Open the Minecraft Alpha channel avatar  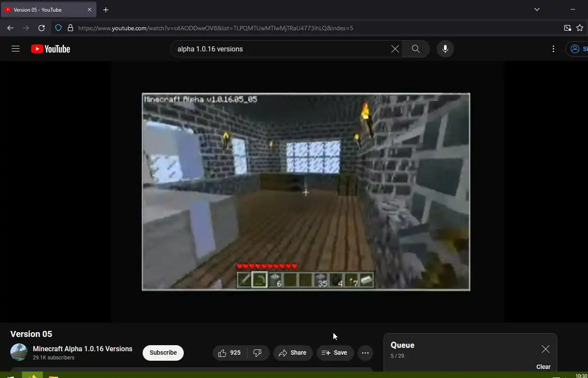[19, 353]
